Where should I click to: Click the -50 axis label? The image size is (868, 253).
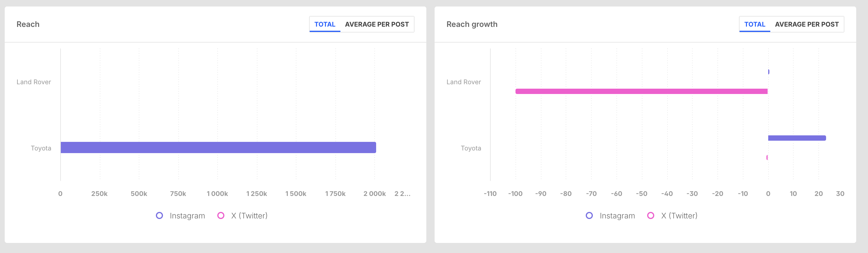[x=642, y=194]
